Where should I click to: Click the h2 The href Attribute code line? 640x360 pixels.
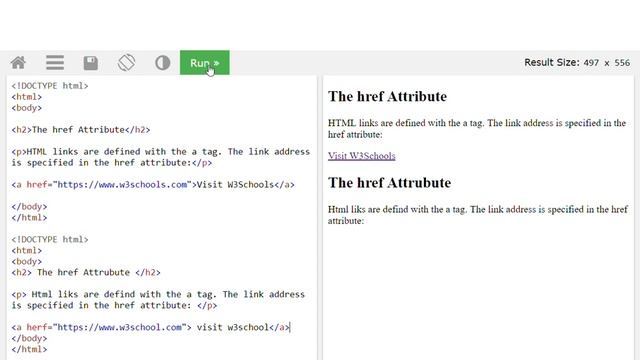pos(81,130)
